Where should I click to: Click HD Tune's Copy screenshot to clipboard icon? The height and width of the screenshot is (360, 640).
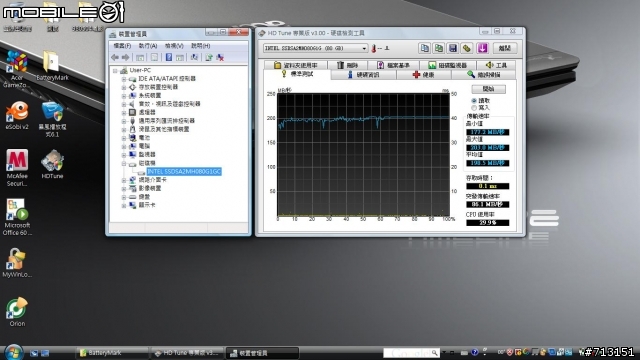coord(439,48)
